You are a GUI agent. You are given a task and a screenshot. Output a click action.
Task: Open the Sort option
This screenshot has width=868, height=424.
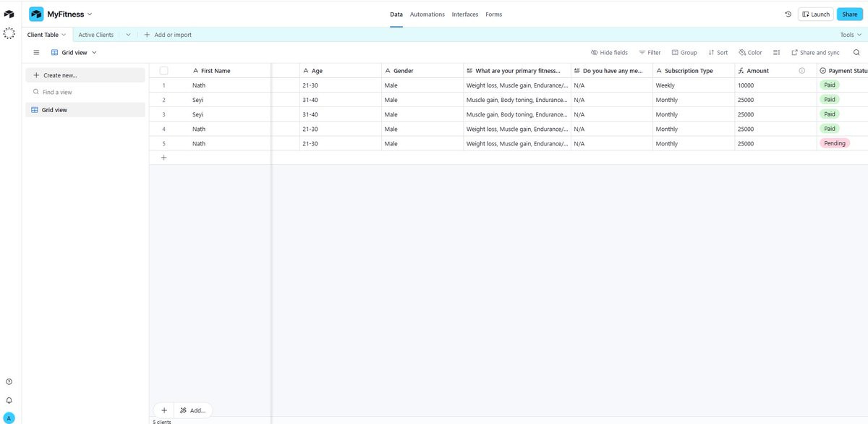(x=718, y=53)
